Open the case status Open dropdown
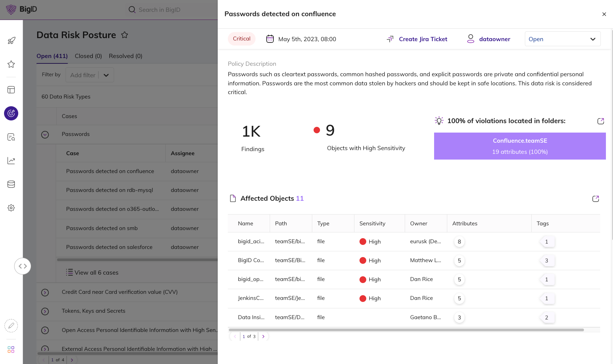613x364 pixels. click(x=563, y=39)
